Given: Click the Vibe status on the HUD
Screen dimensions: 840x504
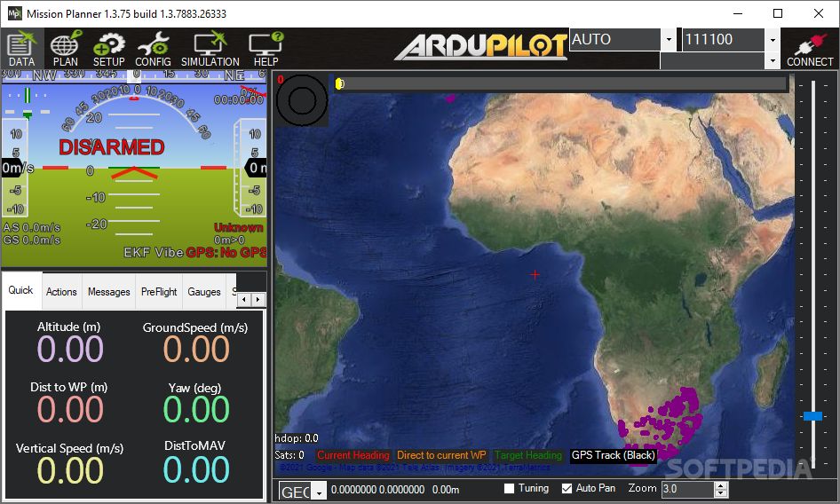Looking at the screenshot, I should [x=169, y=252].
